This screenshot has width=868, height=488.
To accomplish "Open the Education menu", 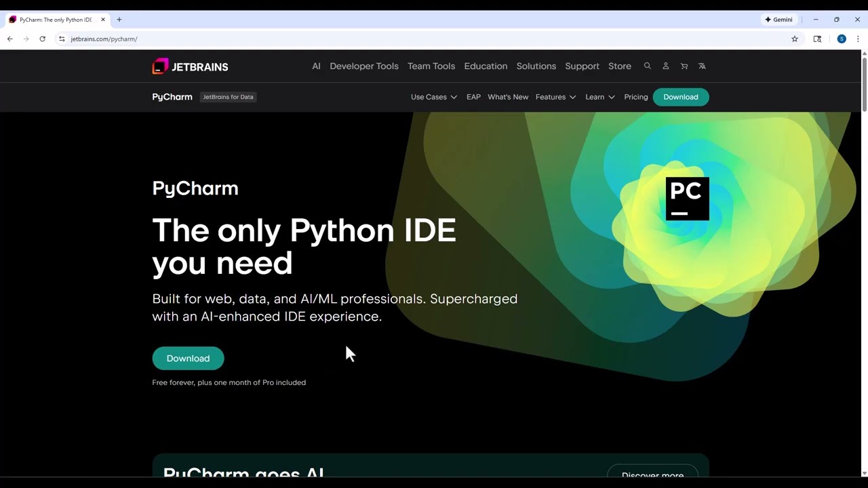I will [x=486, y=66].
